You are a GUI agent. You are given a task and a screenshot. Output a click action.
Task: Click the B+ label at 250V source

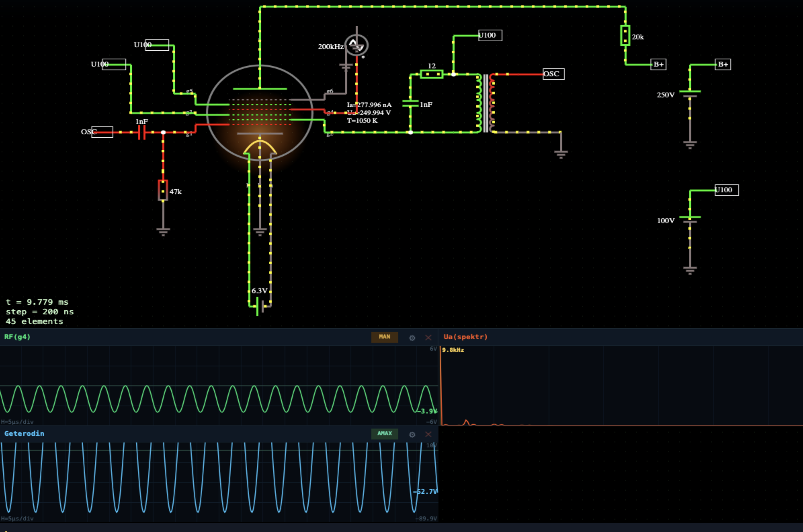click(x=723, y=64)
